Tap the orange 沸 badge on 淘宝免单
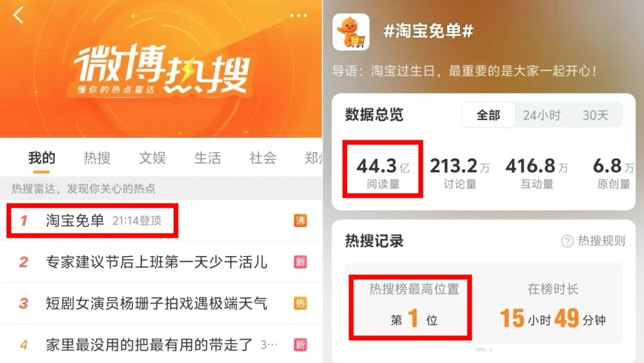644x363 pixels. pyautogui.click(x=300, y=221)
